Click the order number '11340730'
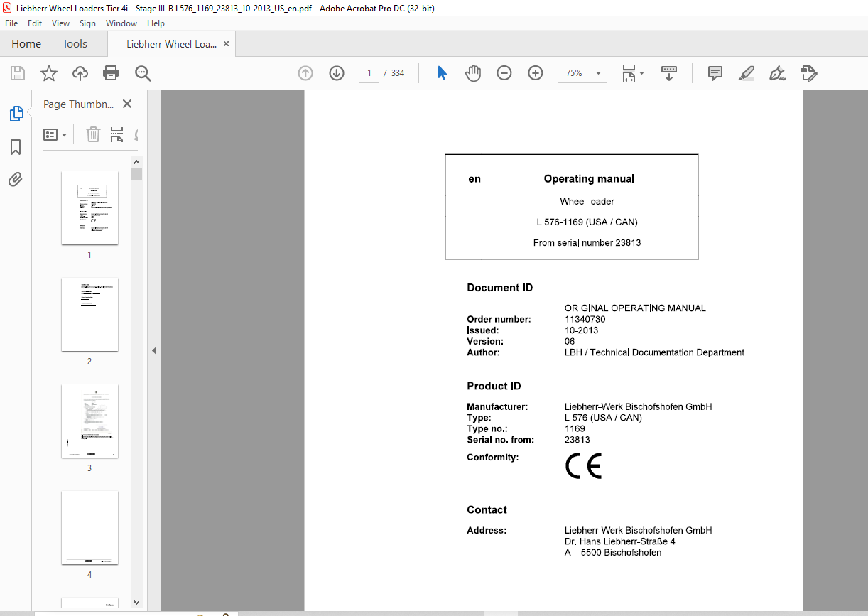Viewport: 868px width, 616px height. click(585, 319)
